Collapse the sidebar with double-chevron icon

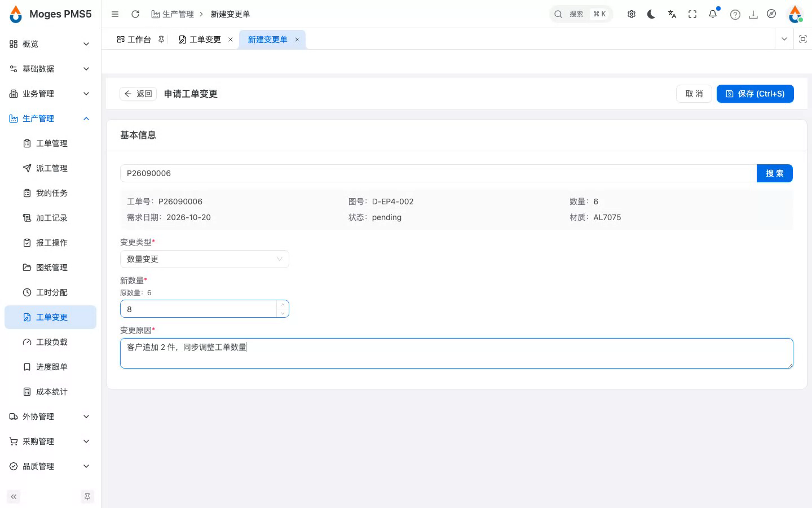tap(14, 497)
